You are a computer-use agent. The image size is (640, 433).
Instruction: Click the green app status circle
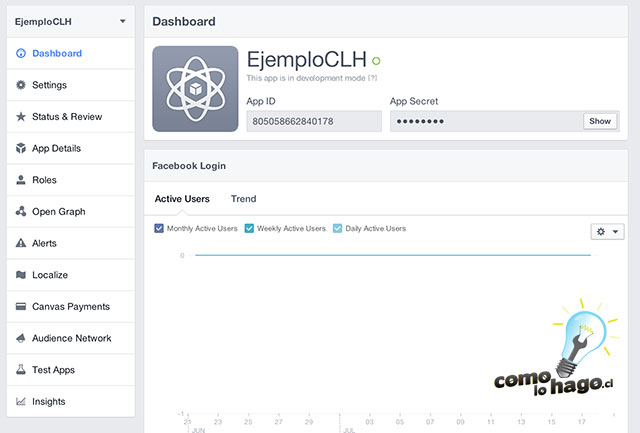click(376, 61)
